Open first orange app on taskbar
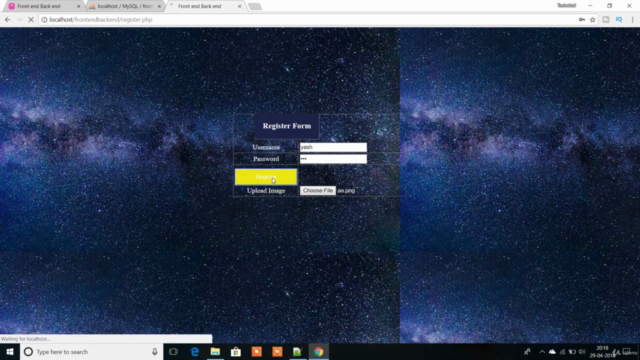This screenshot has height=360, width=640. tap(256, 351)
